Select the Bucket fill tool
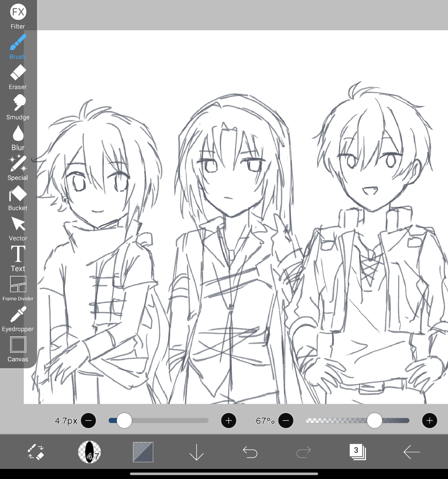 tap(18, 198)
